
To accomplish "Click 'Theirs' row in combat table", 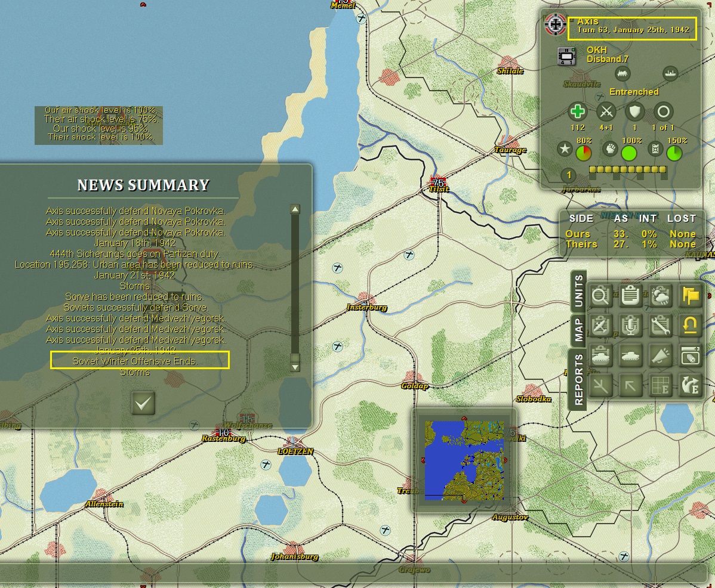I will coord(631,244).
